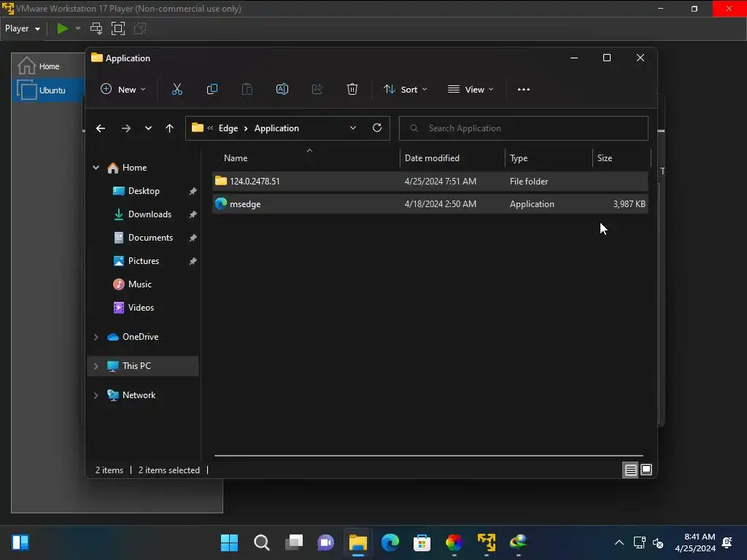
Task: Open the Sort options dropdown
Action: pyautogui.click(x=406, y=89)
